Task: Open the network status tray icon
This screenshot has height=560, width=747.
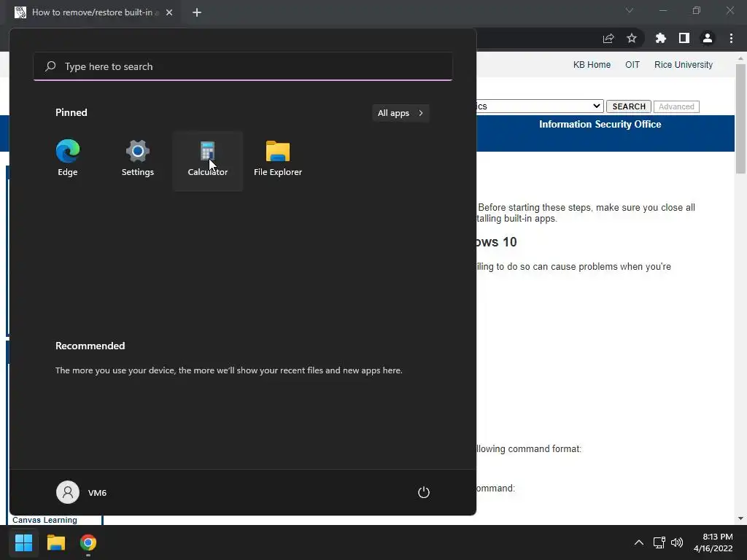Action: pos(659,542)
